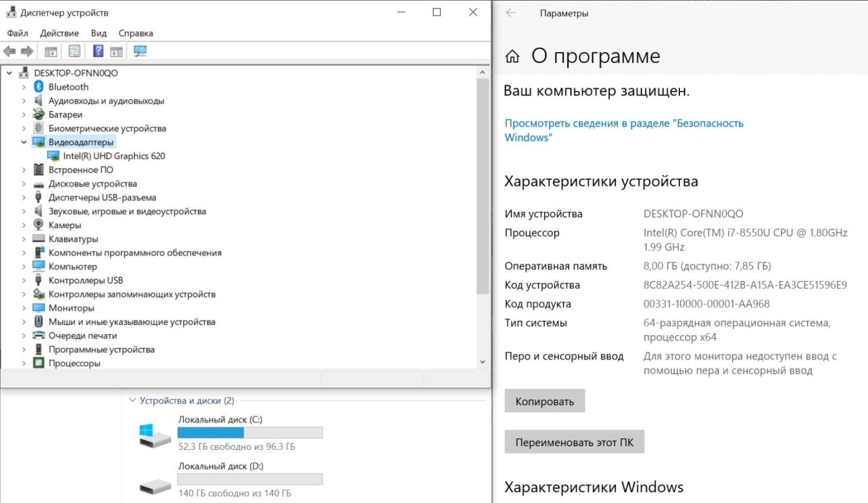The image size is (868, 503).
Task: Click the Properties toolbar icon
Action: click(x=75, y=51)
